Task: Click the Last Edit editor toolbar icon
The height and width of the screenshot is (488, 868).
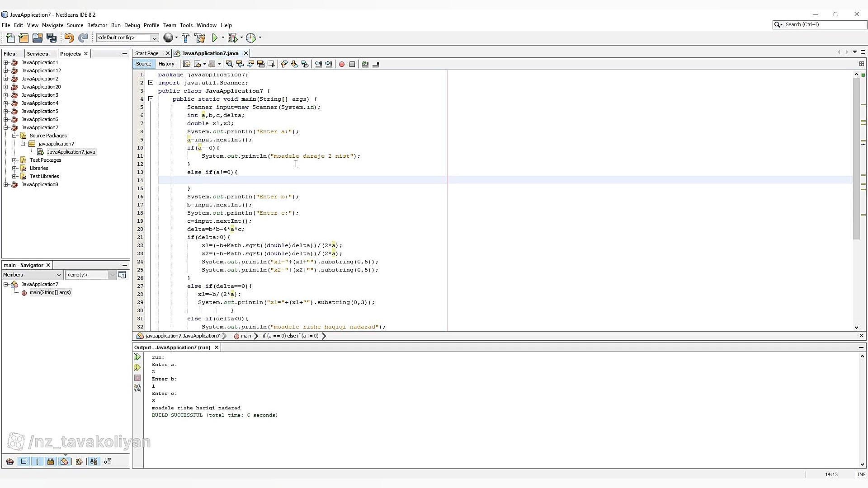Action: pyautogui.click(x=186, y=64)
